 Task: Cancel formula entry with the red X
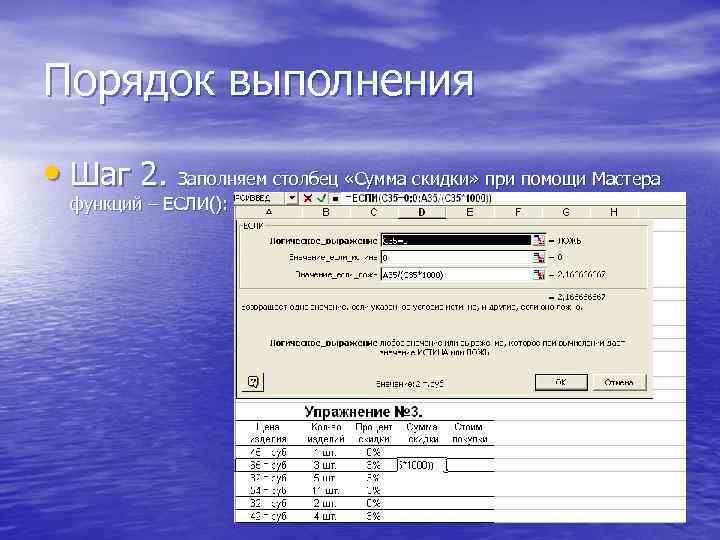point(308,198)
